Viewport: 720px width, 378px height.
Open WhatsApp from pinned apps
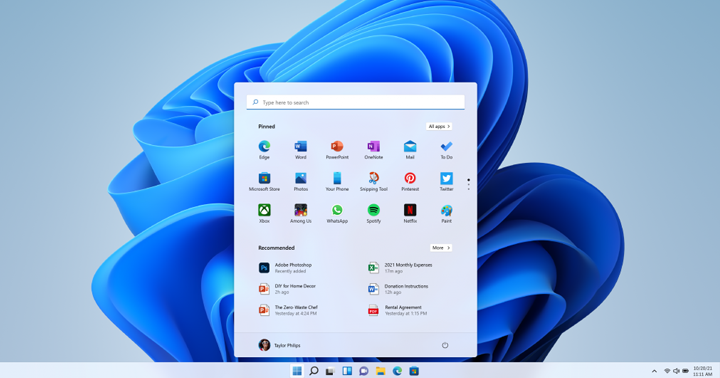click(x=337, y=214)
